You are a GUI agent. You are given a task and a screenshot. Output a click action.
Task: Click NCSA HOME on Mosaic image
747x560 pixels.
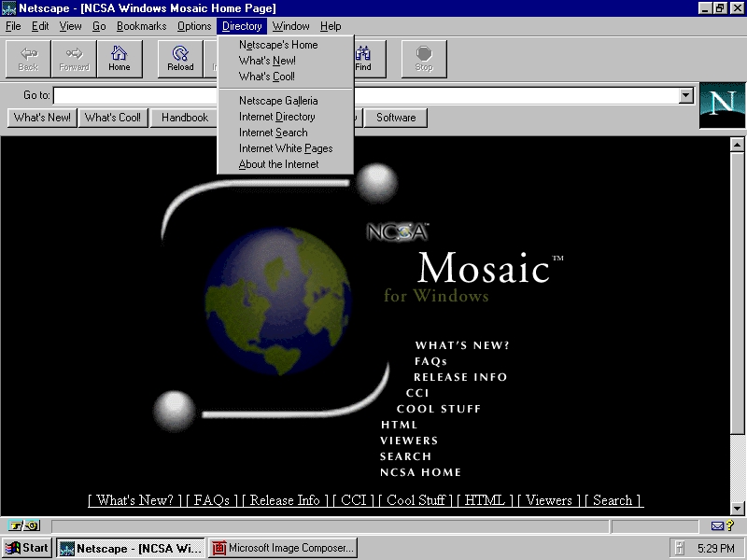420,472
